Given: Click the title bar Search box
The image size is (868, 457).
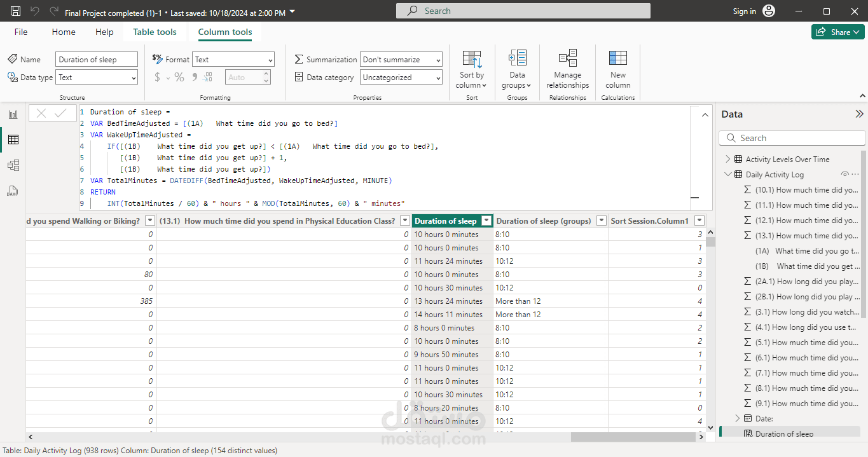Looking at the screenshot, I should pyautogui.click(x=523, y=11).
